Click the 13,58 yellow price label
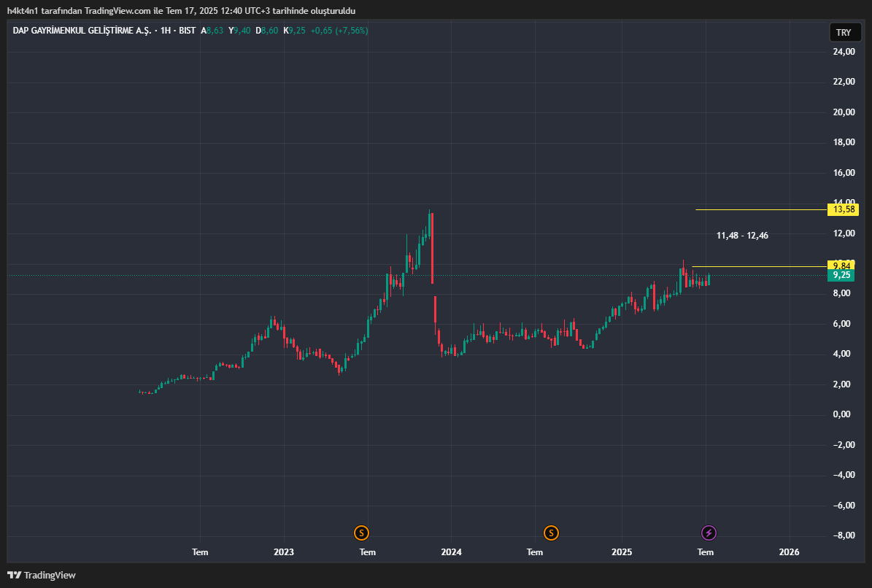872x588 pixels. [843, 209]
